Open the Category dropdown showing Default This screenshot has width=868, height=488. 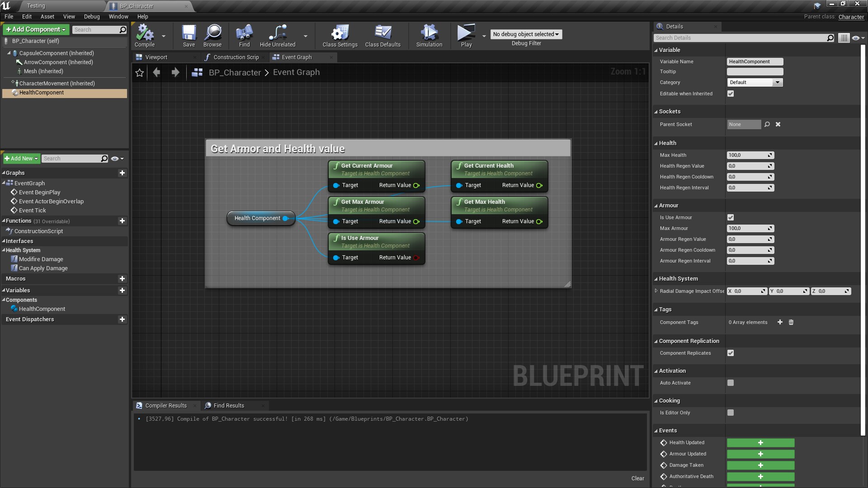(755, 82)
